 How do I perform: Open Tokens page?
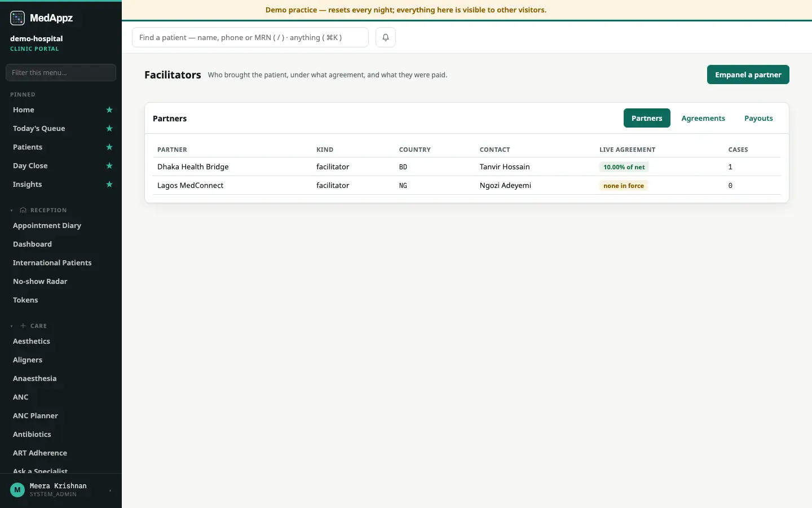tap(25, 300)
